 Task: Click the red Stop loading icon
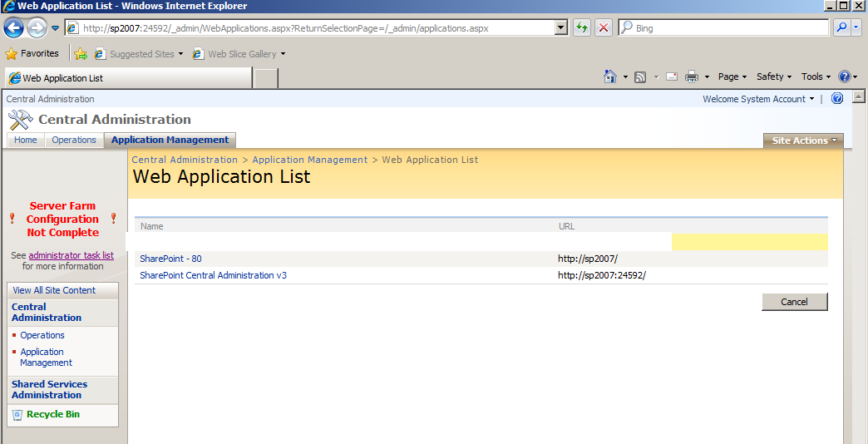click(x=604, y=27)
